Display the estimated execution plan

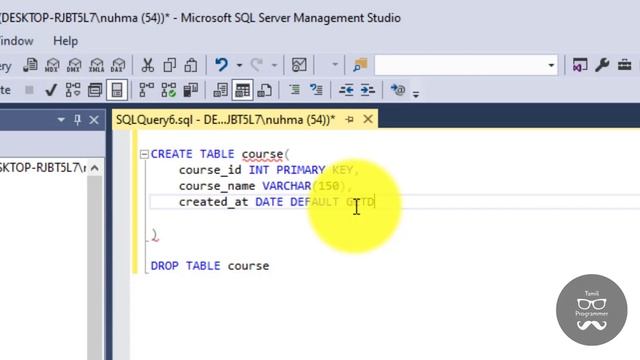pos(73,90)
